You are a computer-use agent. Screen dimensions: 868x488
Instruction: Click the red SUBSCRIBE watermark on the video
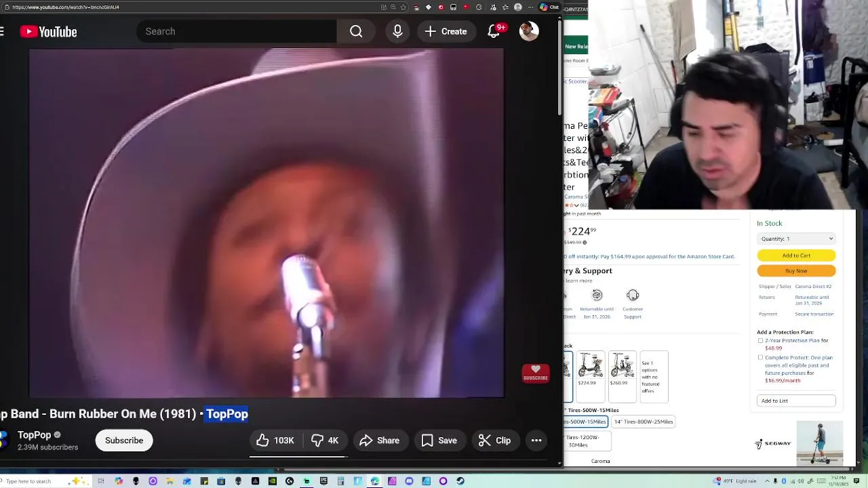coord(536,373)
